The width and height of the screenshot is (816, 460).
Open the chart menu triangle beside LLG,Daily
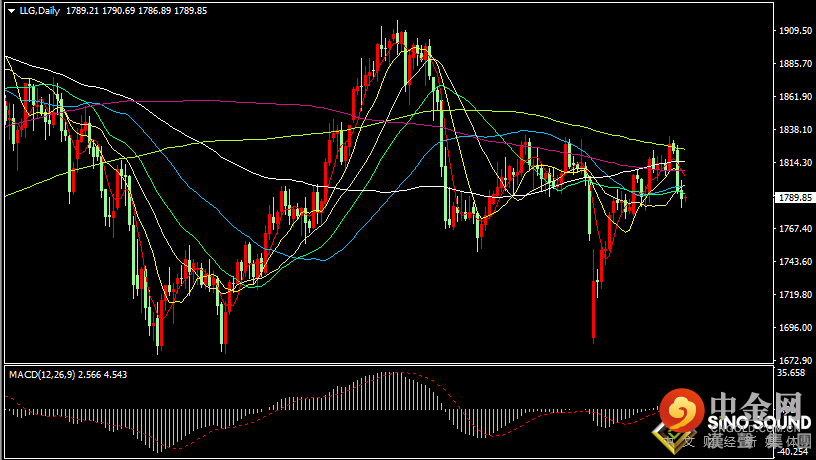pyautogui.click(x=12, y=10)
